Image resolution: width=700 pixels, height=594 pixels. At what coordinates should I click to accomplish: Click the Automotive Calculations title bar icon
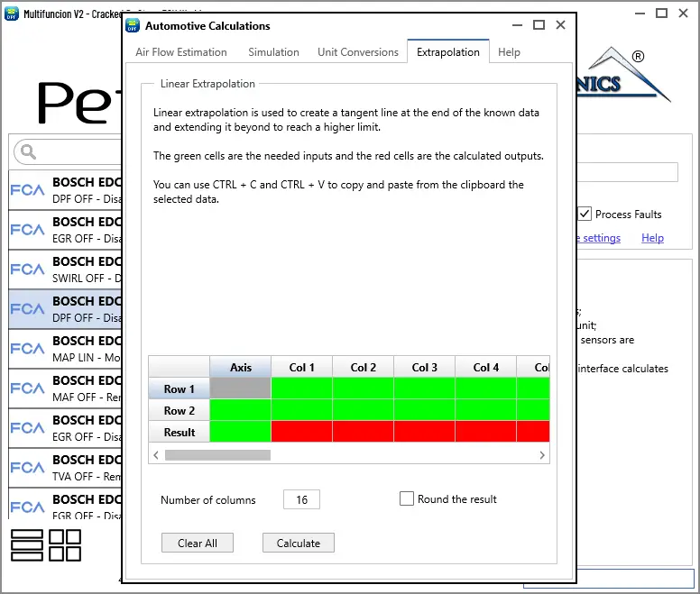[133, 26]
